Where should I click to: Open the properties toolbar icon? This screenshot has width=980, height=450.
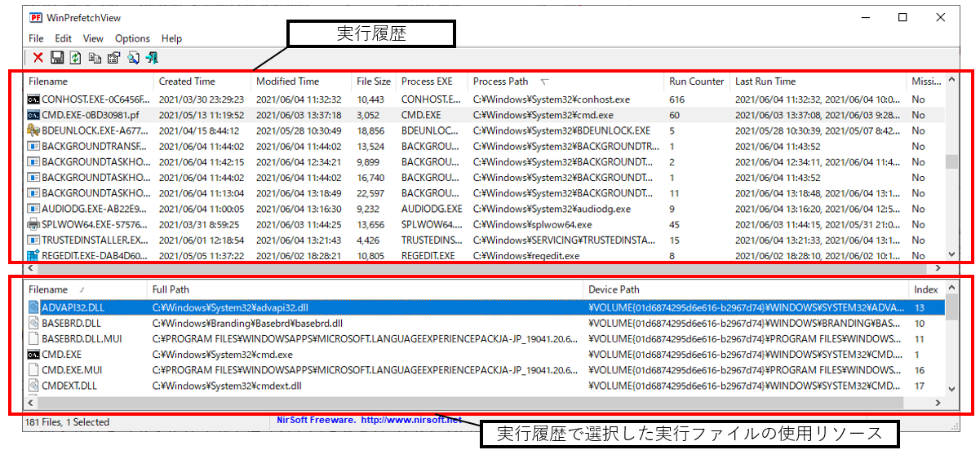[x=113, y=58]
